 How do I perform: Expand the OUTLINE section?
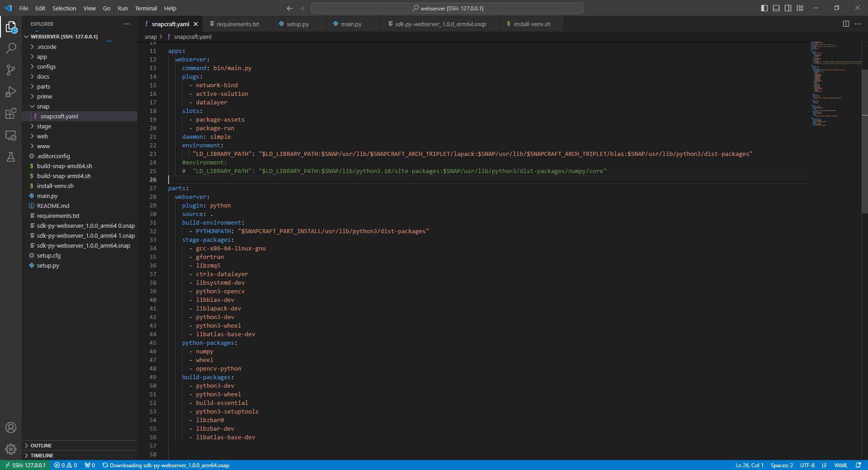(41, 446)
